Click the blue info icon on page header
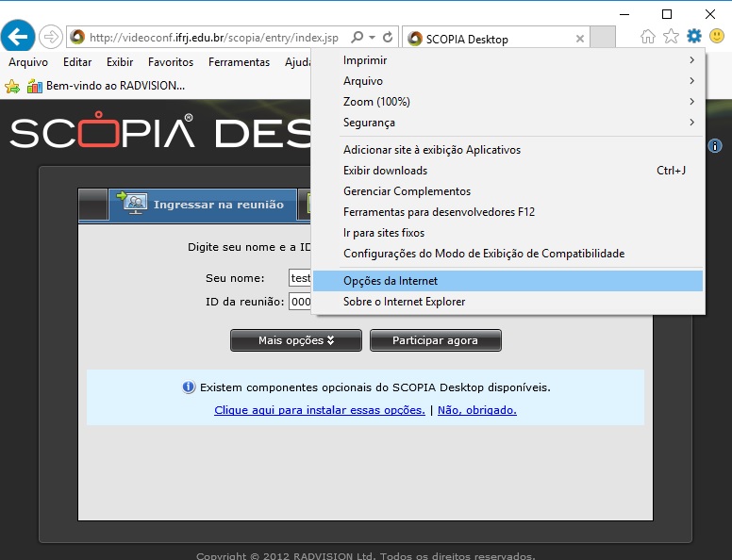 tap(715, 146)
